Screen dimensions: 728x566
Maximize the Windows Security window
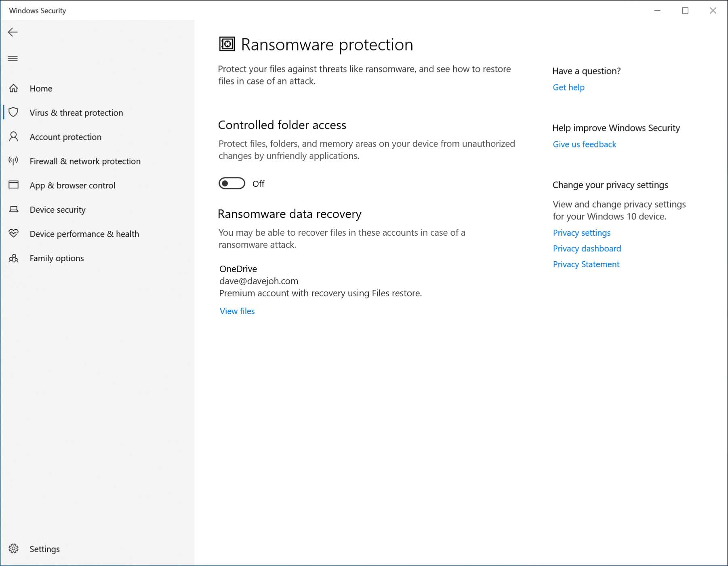point(685,11)
